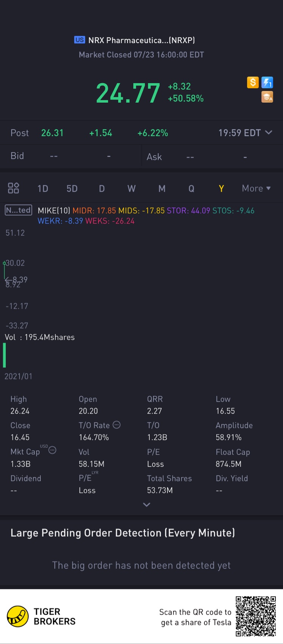This screenshot has height=644, width=283.
Task: Select the Q quarterly chart tab
Action: tap(191, 188)
